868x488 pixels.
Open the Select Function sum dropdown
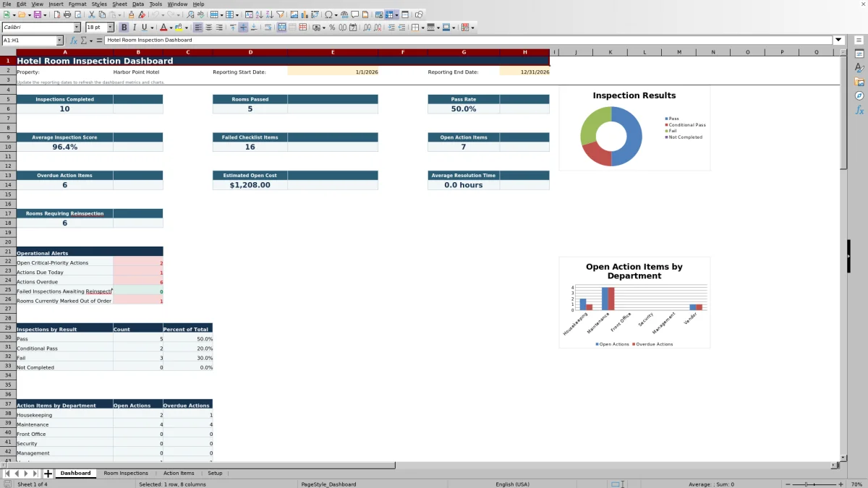pyautogui.click(x=92, y=40)
